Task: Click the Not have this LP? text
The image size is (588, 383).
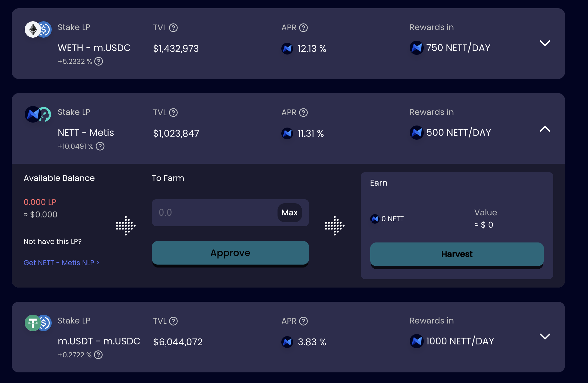Action: [53, 242]
